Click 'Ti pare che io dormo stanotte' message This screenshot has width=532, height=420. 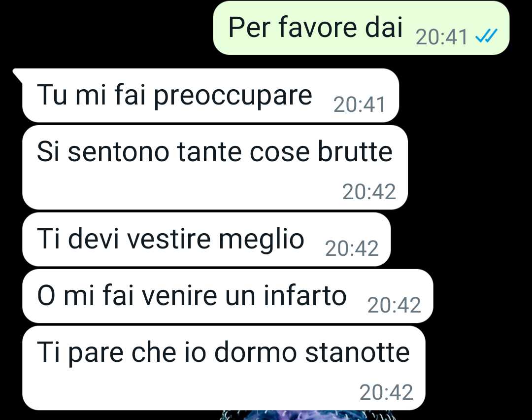[224, 368]
